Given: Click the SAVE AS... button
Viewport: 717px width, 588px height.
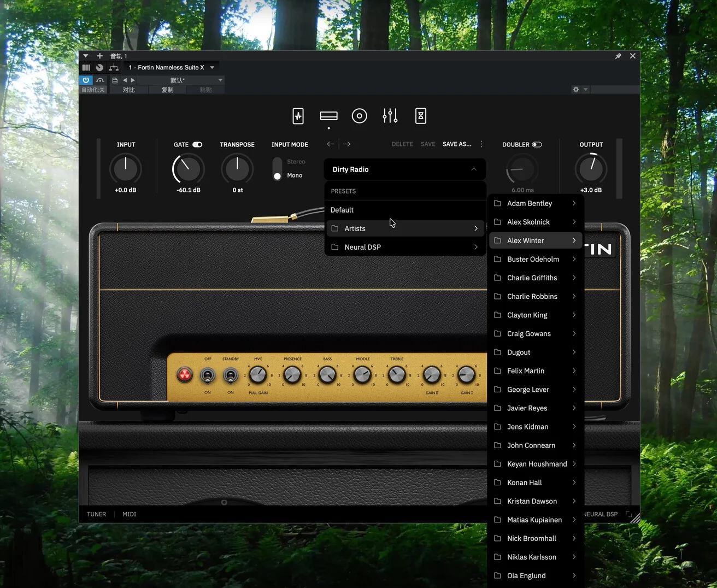Looking at the screenshot, I should [x=457, y=144].
